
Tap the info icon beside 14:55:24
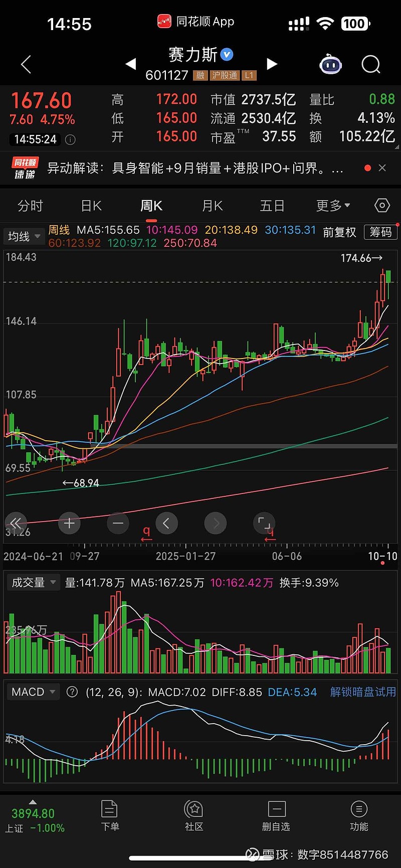[x=71, y=139]
